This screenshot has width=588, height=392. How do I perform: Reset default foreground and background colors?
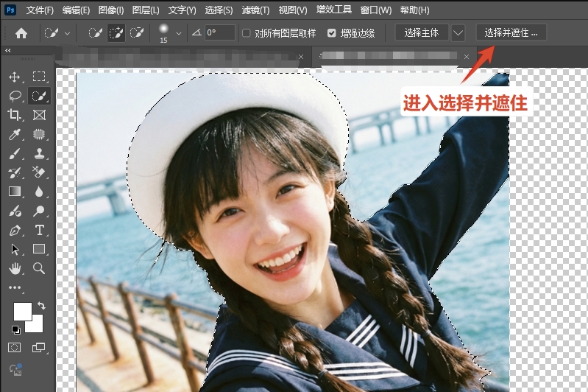(16, 330)
